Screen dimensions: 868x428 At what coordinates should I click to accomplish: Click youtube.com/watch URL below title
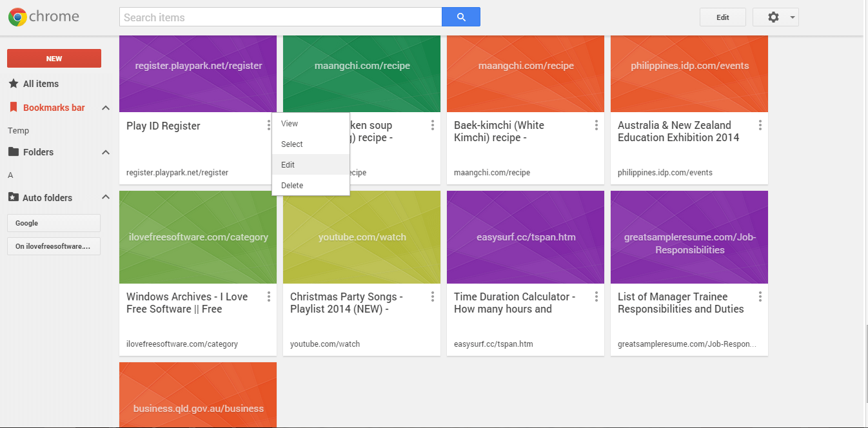[325, 344]
